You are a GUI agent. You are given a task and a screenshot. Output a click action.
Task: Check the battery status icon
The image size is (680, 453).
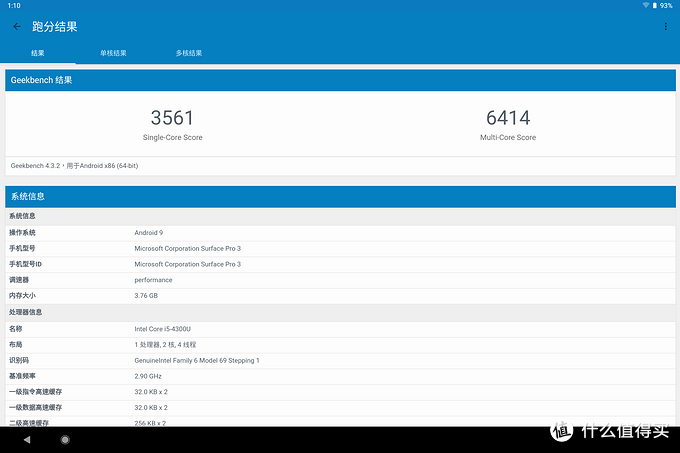[x=655, y=5]
